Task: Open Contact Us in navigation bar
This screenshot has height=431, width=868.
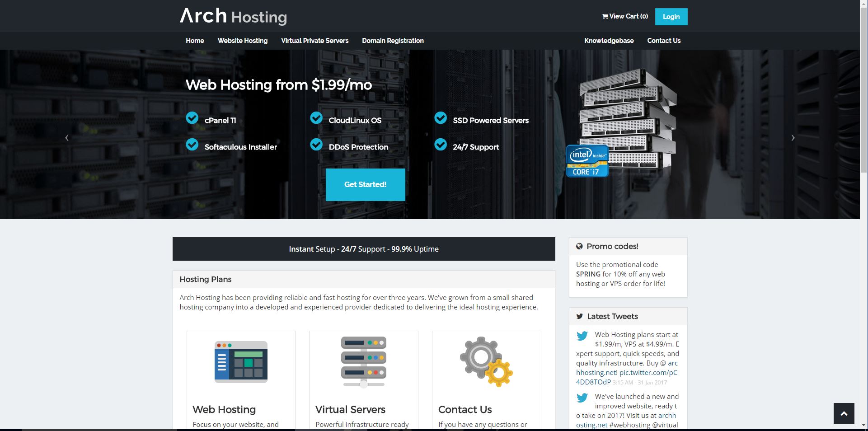Action: [664, 41]
